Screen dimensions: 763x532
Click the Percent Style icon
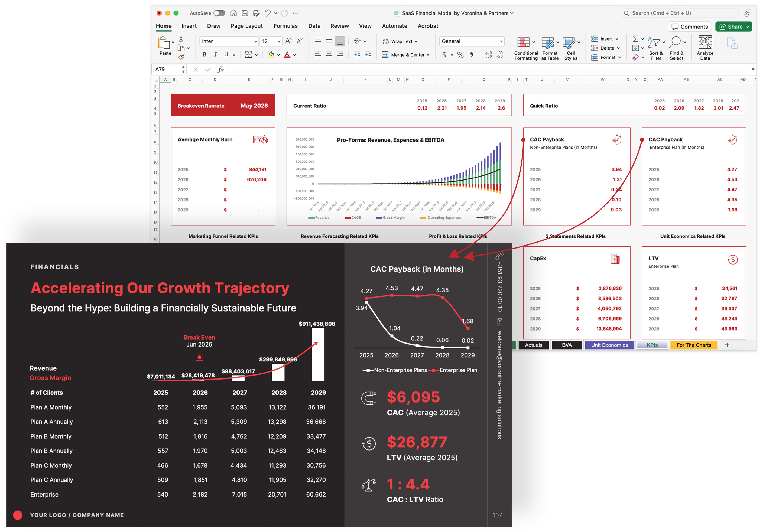[x=460, y=54]
